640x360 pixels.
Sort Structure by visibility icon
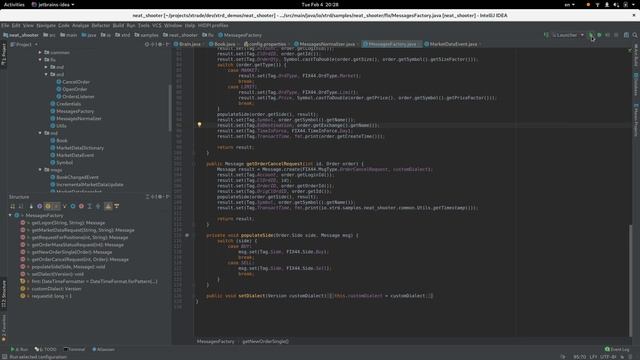click(x=13, y=206)
